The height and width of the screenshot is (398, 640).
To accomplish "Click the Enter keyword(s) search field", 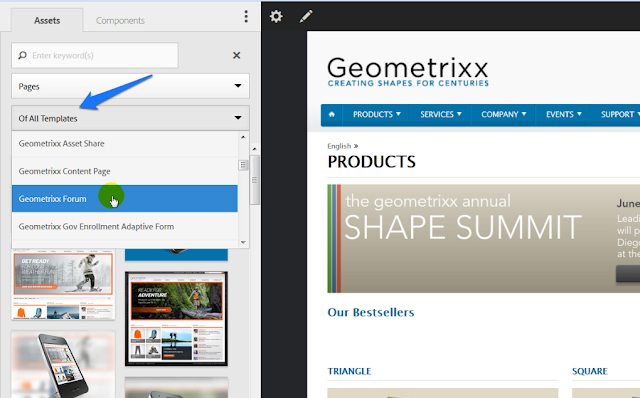I will click(95, 55).
